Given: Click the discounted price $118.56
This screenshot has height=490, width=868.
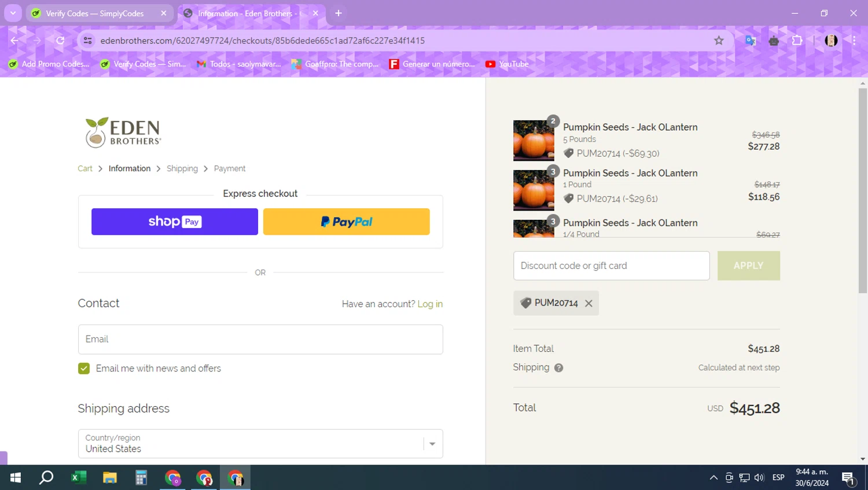Looking at the screenshot, I should tap(764, 197).
